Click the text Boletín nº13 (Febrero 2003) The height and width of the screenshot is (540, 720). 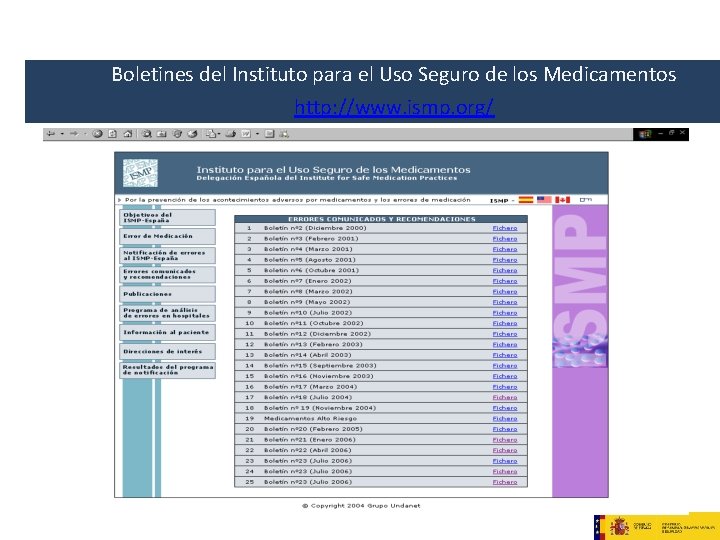[x=313, y=344]
